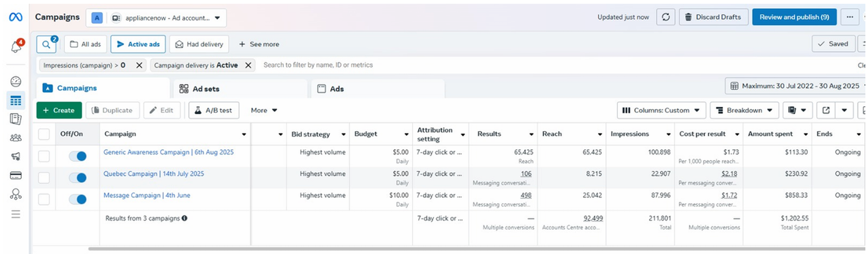Select the Quebec Campaign checkbox
This screenshot has height=254, width=868.
coord(44,178)
